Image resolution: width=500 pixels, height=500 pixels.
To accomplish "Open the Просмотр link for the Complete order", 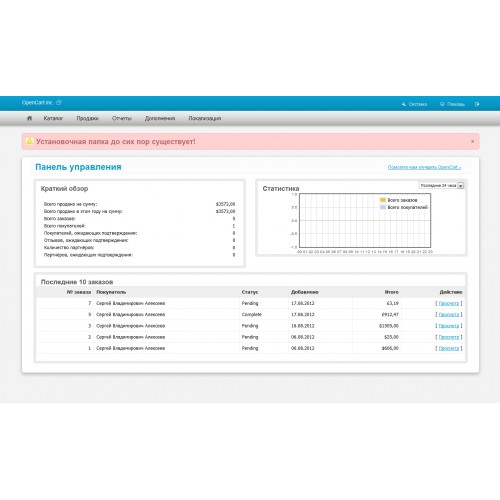I will point(449,314).
